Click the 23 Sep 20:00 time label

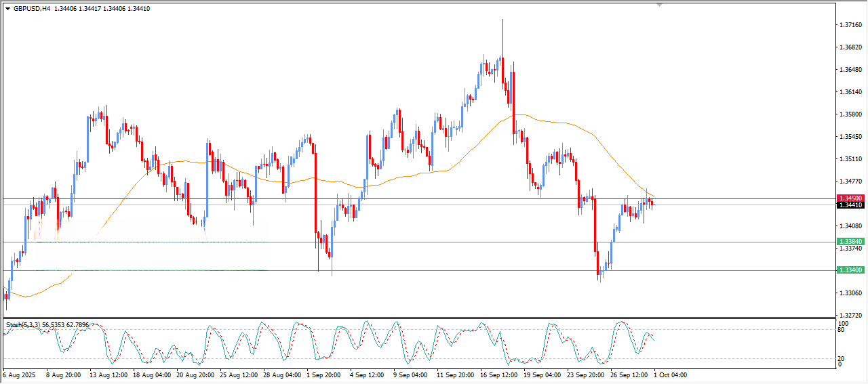point(584,375)
